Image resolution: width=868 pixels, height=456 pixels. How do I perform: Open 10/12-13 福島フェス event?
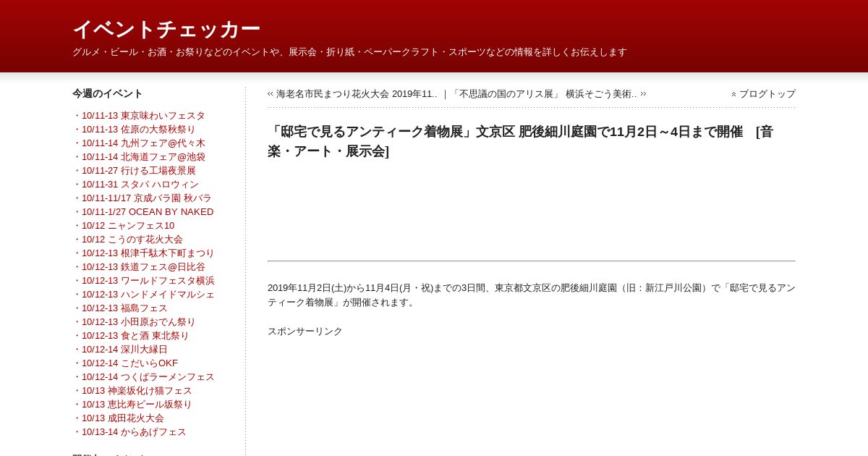(x=124, y=308)
